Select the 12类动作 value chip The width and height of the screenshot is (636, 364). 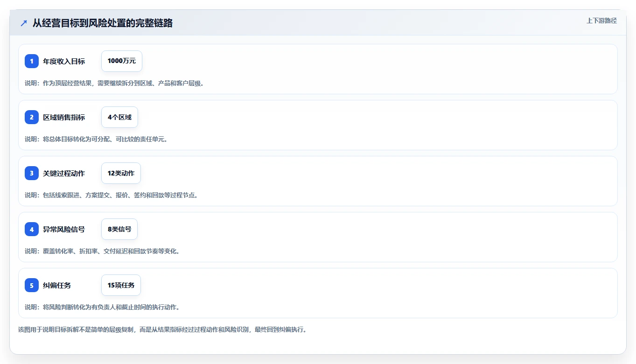click(121, 173)
